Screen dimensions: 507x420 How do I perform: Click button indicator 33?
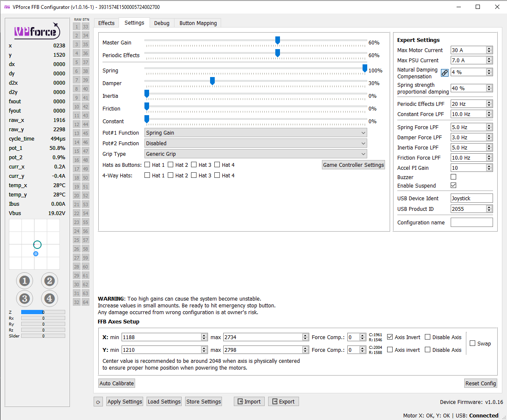click(86, 27)
